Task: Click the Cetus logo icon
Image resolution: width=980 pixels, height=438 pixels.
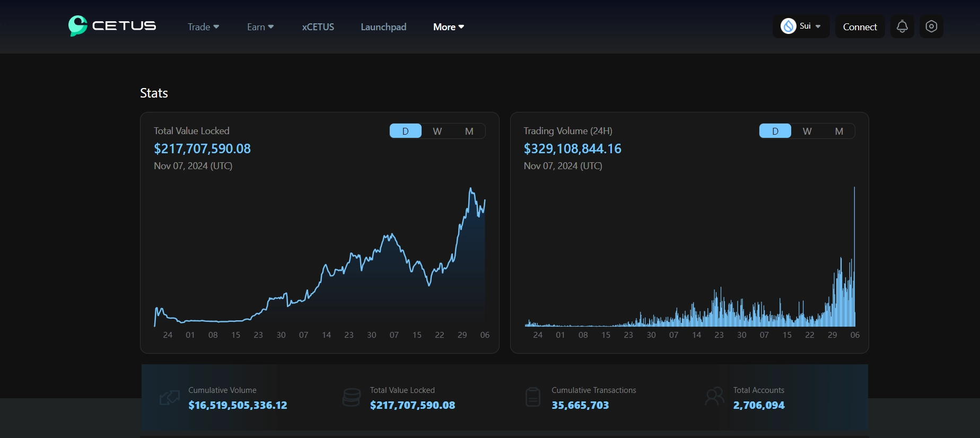Action: (x=77, y=26)
